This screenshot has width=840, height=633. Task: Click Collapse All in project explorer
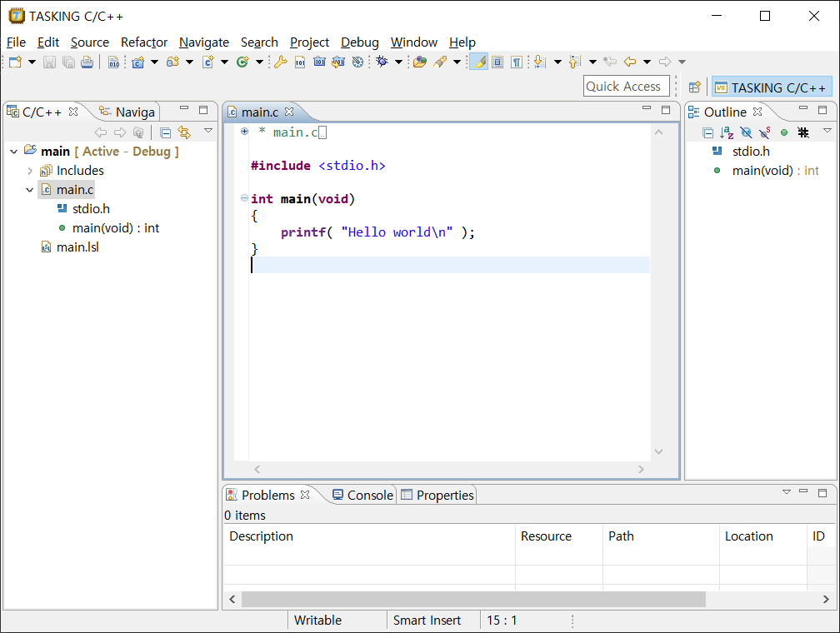tap(166, 132)
